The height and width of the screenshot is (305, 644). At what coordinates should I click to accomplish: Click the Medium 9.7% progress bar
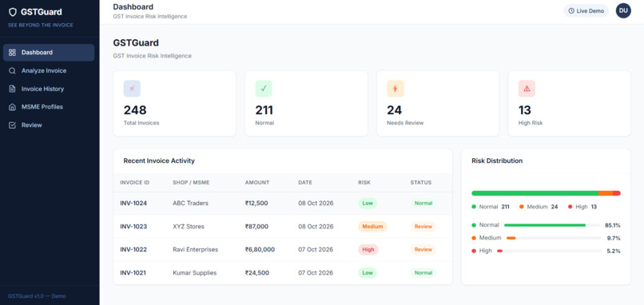(554, 238)
